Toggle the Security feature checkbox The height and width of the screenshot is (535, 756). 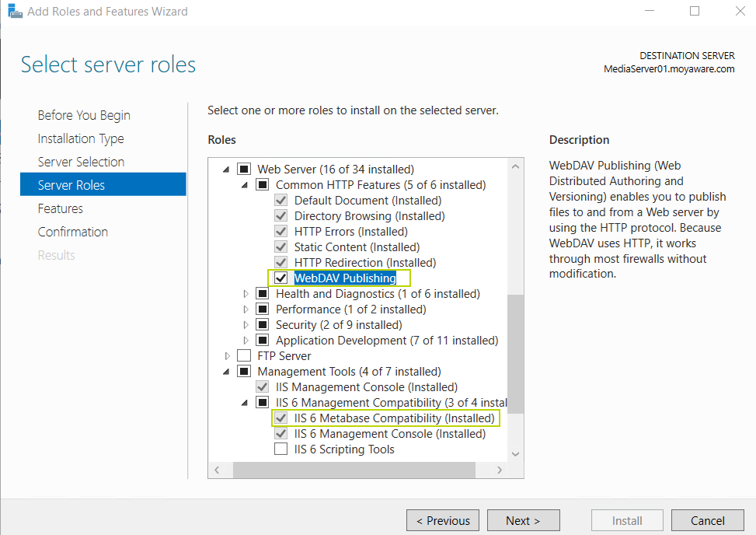pyautogui.click(x=263, y=325)
